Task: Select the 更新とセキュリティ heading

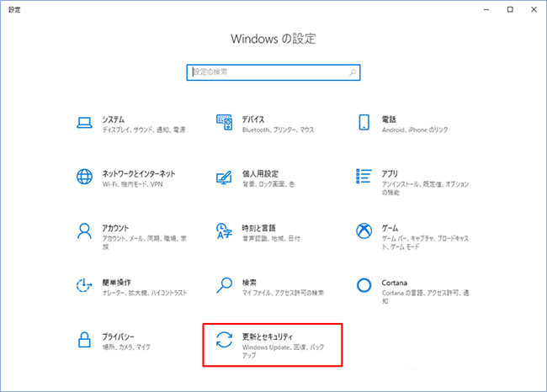Action: coord(268,336)
